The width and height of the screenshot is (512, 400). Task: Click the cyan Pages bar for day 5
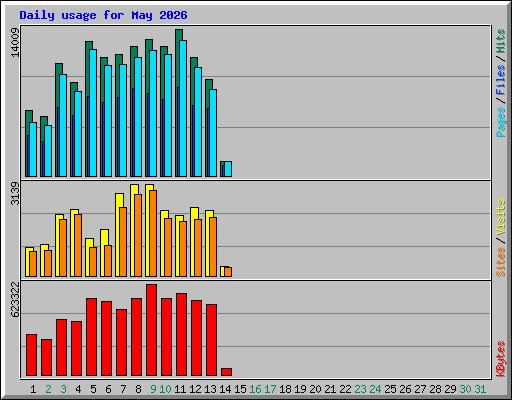(93, 113)
